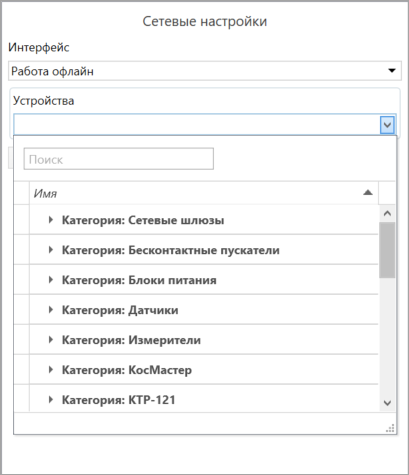The image size is (409, 475).
Task: Sort by the Имя column header
Action: 204,193
